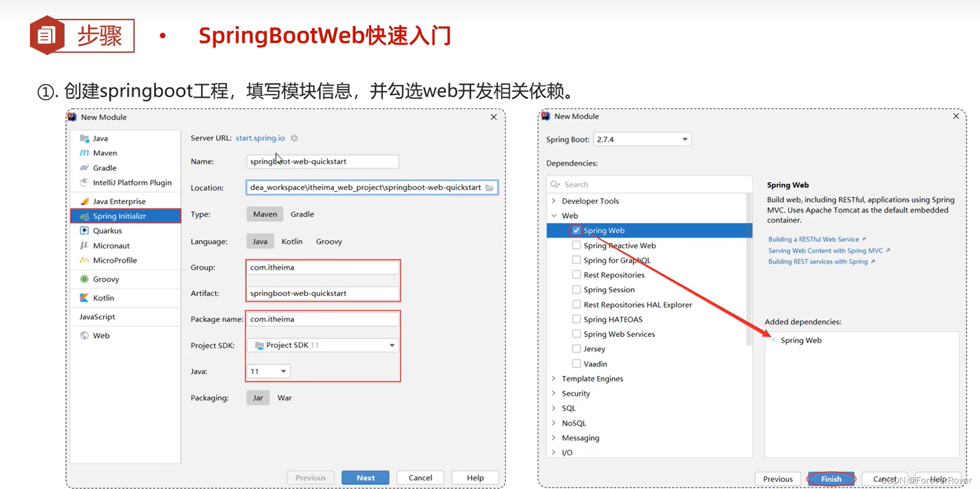Select Gradle project type
The image size is (980, 489).
(302, 214)
